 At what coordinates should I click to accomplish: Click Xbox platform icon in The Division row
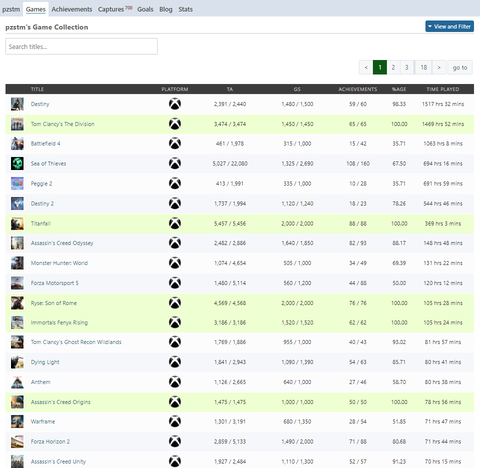[x=175, y=124]
